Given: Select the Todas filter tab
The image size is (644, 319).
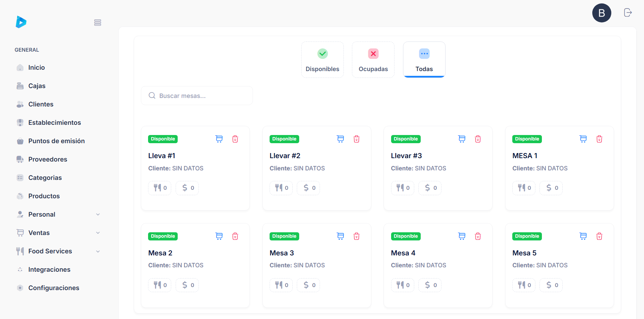Looking at the screenshot, I should click(424, 60).
